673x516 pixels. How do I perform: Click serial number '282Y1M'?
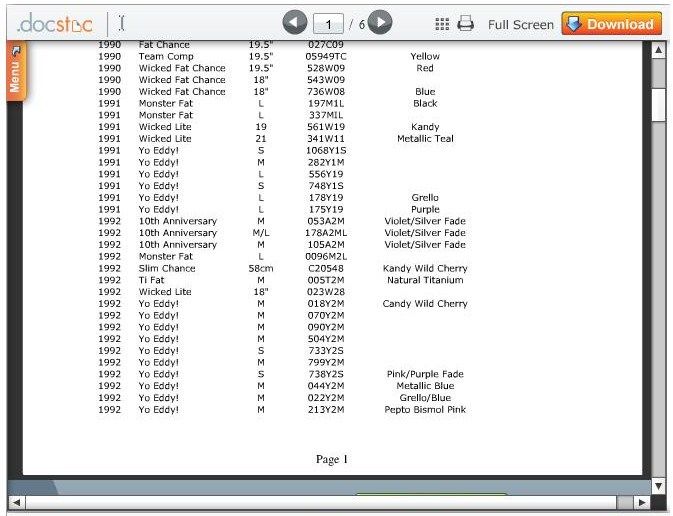pyautogui.click(x=326, y=162)
